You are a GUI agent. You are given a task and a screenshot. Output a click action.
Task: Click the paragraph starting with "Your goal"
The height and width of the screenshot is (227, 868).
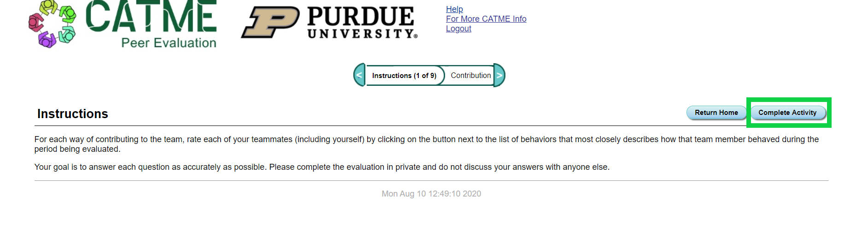(322, 167)
